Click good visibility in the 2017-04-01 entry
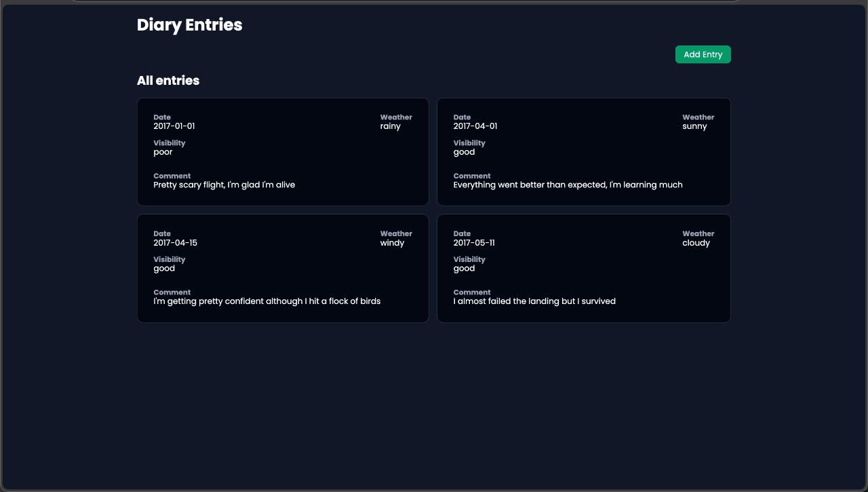Viewport: 868px width, 492px height. point(464,152)
